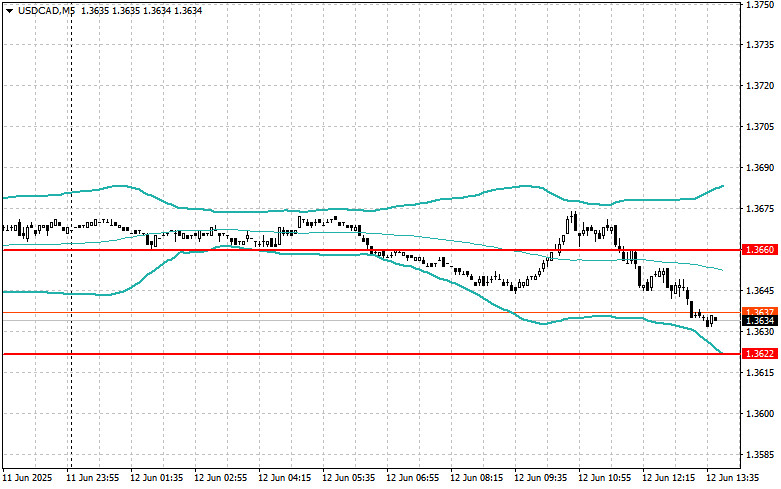Screen dimensions: 781x489
Task: Click the 11 Jun 23:55 time label
Action: click(x=93, y=478)
